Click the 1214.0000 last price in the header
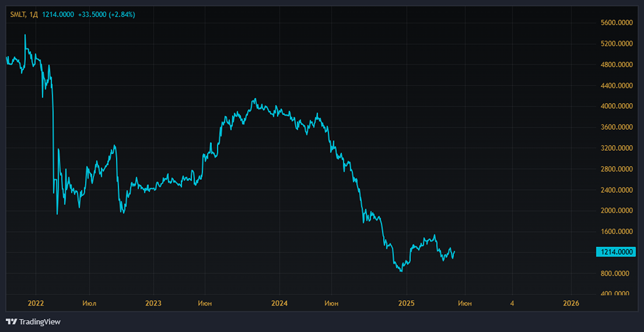The width and height of the screenshot is (644, 332). tap(59, 15)
